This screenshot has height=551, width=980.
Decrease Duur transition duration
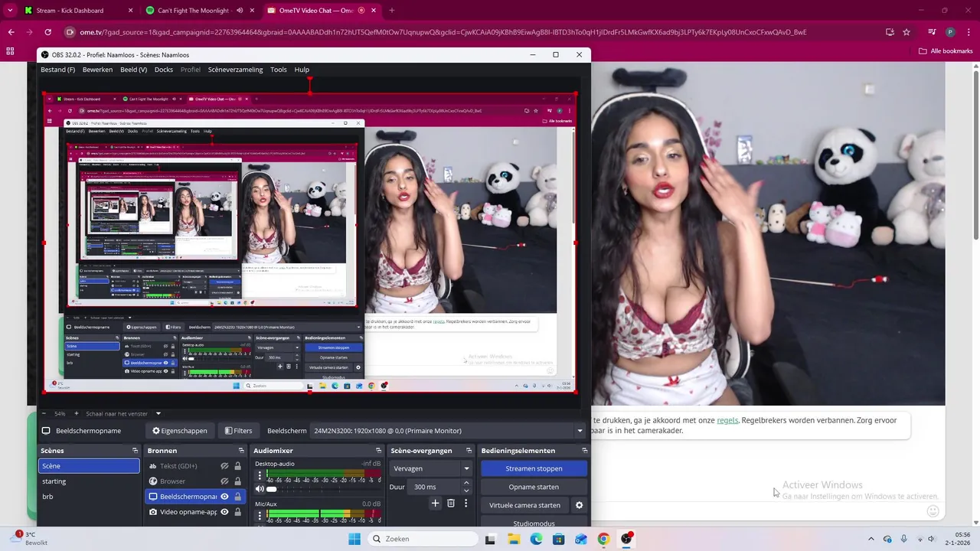click(x=466, y=490)
